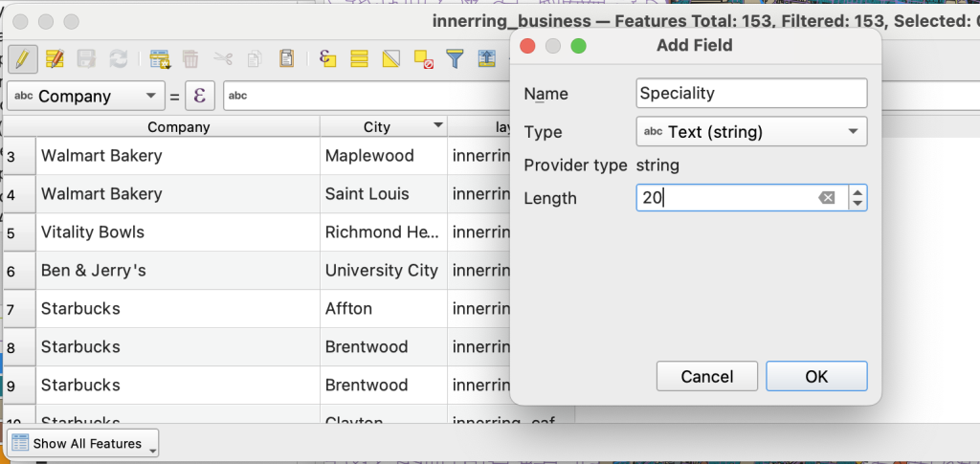Click the Select all features icon
This screenshot has width=980, height=464.
point(359,58)
